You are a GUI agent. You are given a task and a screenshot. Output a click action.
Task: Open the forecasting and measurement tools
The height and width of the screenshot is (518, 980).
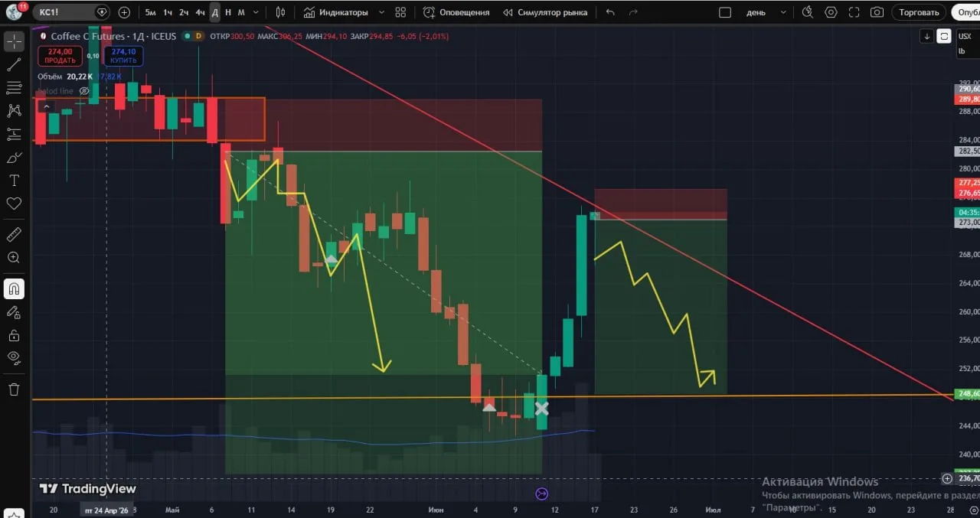[x=14, y=135]
